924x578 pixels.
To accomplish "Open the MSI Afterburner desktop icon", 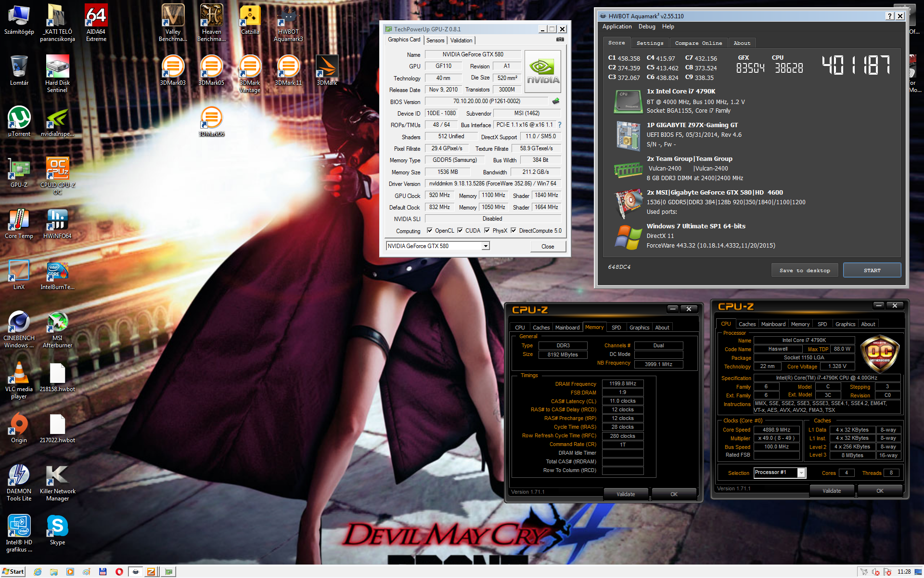I will pyautogui.click(x=57, y=329).
